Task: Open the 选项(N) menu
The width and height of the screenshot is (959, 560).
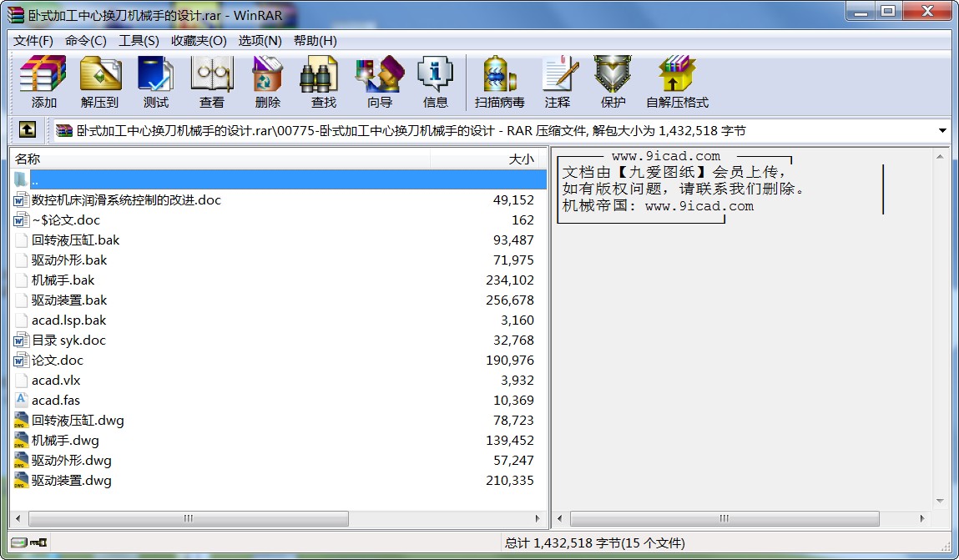Action: tap(260, 40)
